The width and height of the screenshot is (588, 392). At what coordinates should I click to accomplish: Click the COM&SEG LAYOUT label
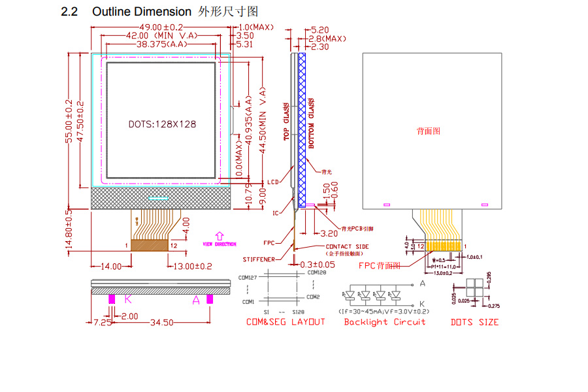pyautogui.click(x=285, y=322)
